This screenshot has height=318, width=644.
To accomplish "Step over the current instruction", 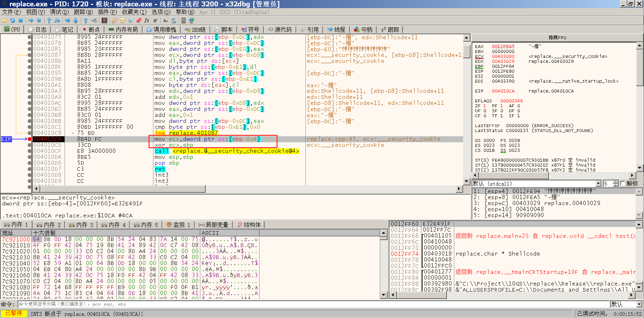I will pos(57,20).
